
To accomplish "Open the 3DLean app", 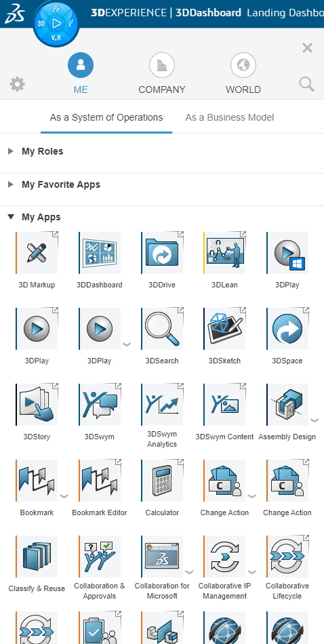I will [224, 253].
